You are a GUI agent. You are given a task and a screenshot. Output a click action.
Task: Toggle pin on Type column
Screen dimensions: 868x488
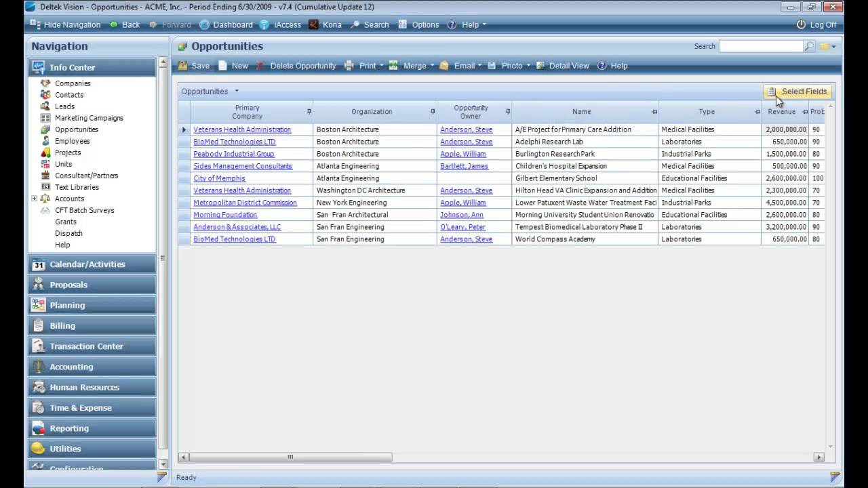point(757,111)
